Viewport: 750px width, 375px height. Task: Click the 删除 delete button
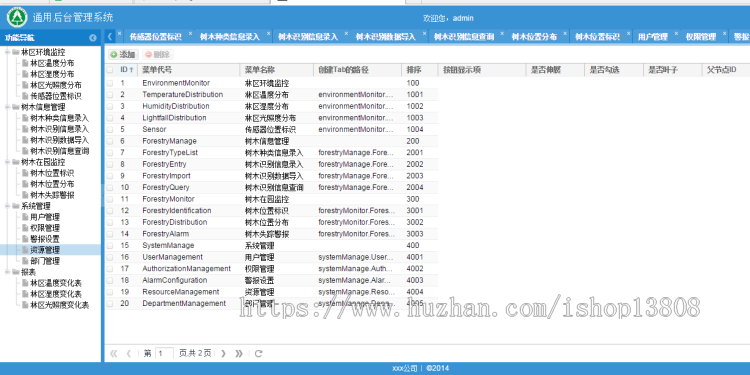pos(158,55)
